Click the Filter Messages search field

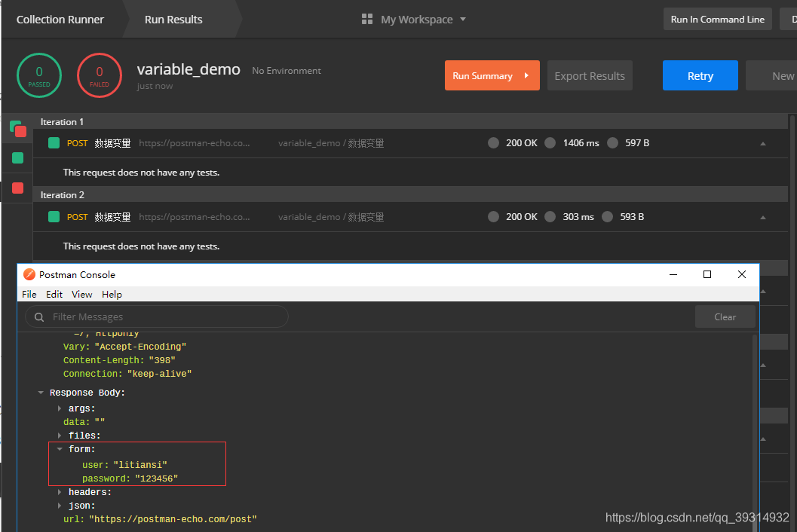[x=157, y=316]
